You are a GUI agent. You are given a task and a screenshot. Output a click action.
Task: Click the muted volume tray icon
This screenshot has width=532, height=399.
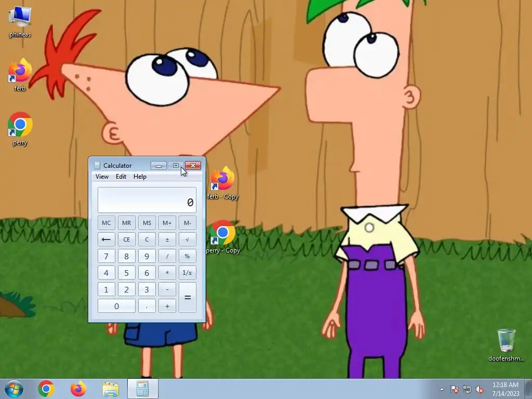click(480, 389)
